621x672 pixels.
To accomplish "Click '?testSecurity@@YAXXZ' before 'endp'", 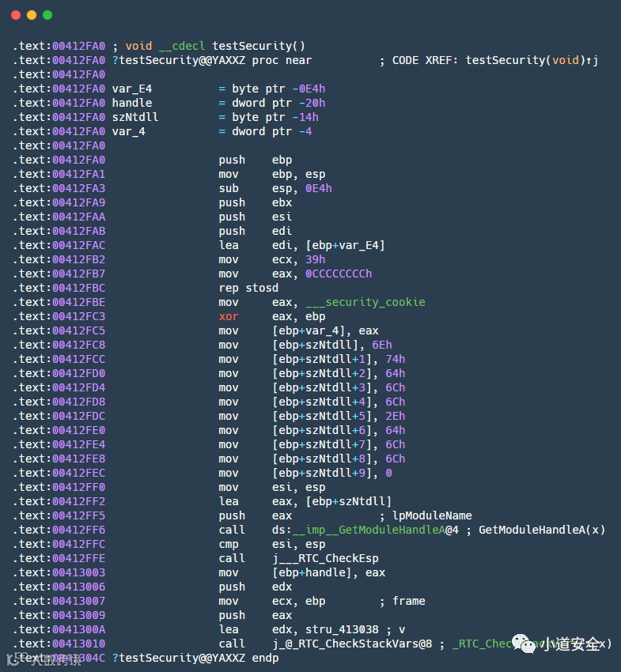I will click(x=179, y=658).
